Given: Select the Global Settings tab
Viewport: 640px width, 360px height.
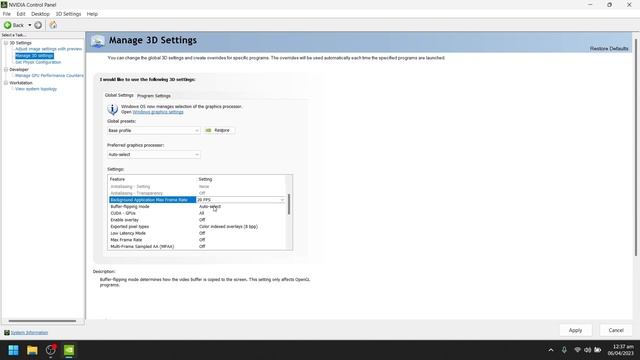Looking at the screenshot, I should click(x=119, y=95).
